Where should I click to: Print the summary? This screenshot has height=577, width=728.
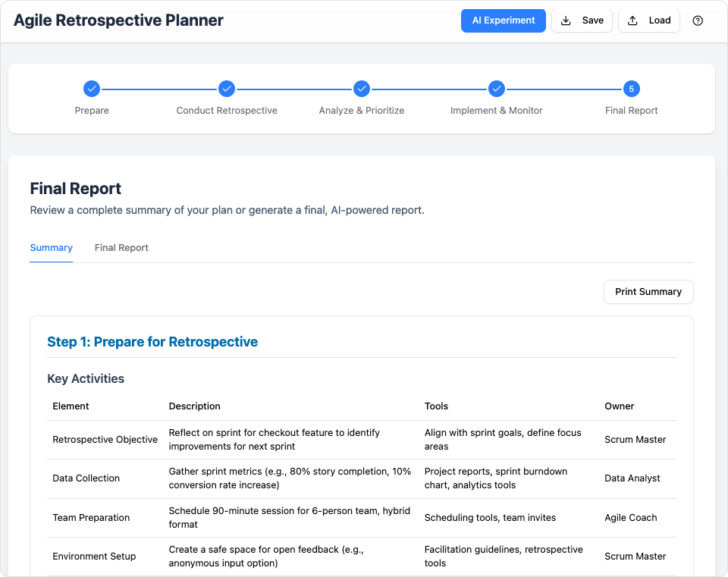point(648,291)
